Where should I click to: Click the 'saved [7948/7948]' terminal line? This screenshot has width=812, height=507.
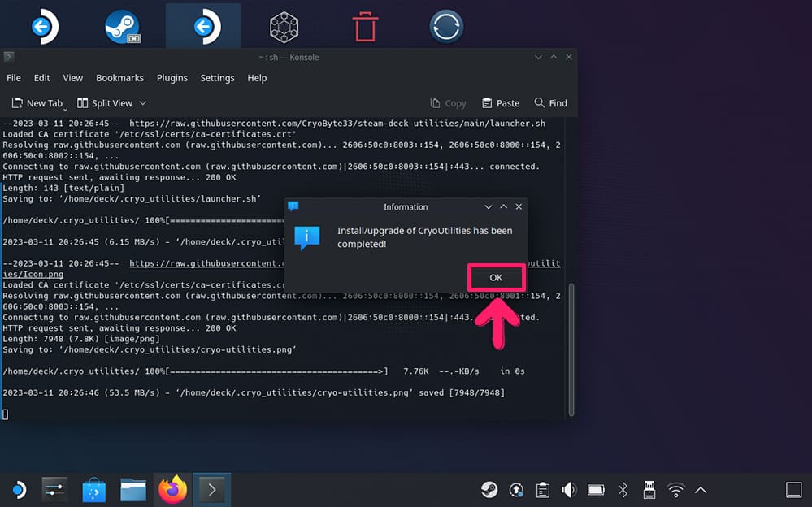click(254, 392)
